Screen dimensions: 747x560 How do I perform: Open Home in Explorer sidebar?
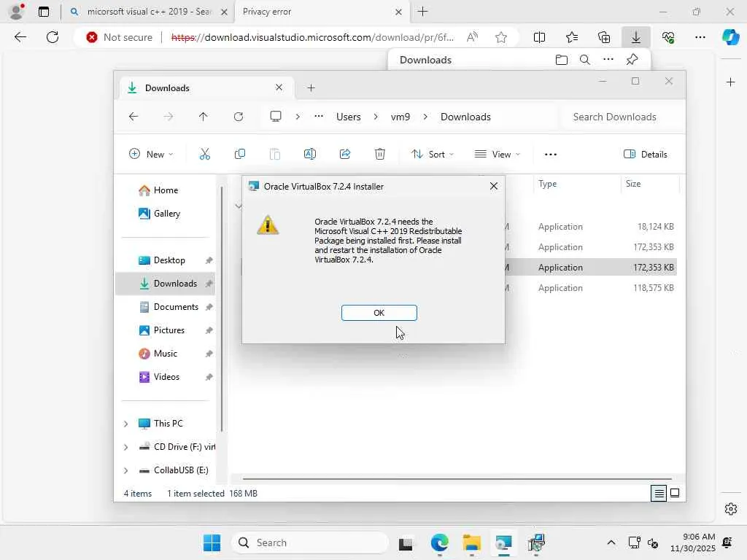click(166, 190)
